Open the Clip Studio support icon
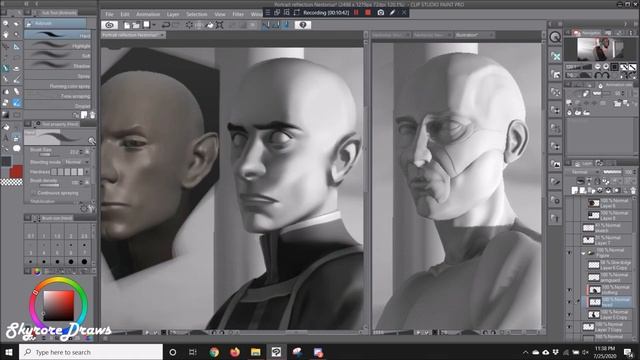 click(302, 25)
